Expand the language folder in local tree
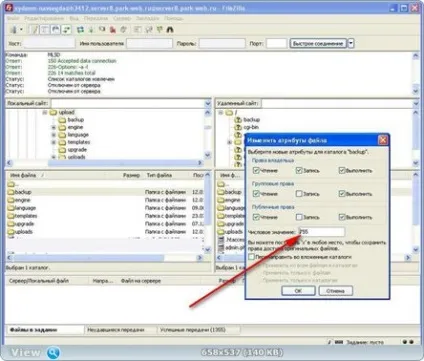424x361 pixels. [53, 135]
